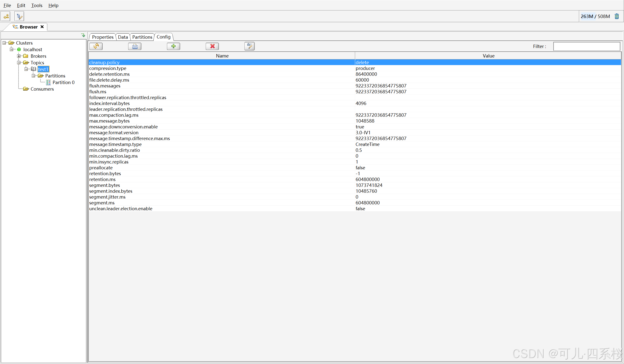Click the refresh config button

click(96, 46)
